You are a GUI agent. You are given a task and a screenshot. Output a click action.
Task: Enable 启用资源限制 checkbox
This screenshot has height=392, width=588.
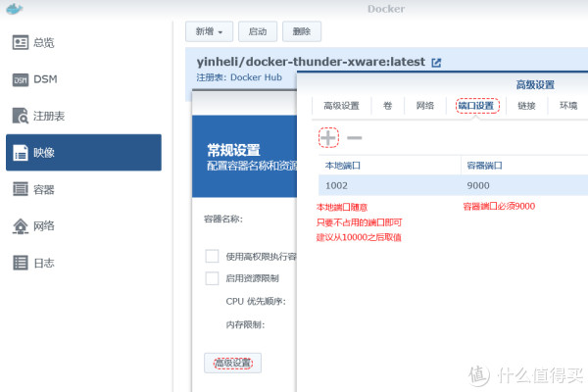213,278
